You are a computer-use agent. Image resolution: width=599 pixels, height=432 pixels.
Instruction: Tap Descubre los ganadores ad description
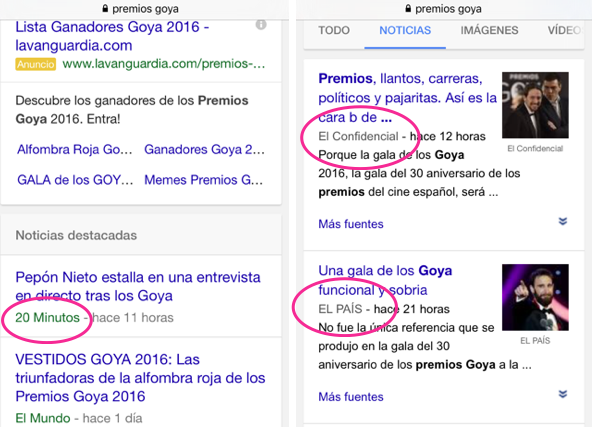pos(132,110)
